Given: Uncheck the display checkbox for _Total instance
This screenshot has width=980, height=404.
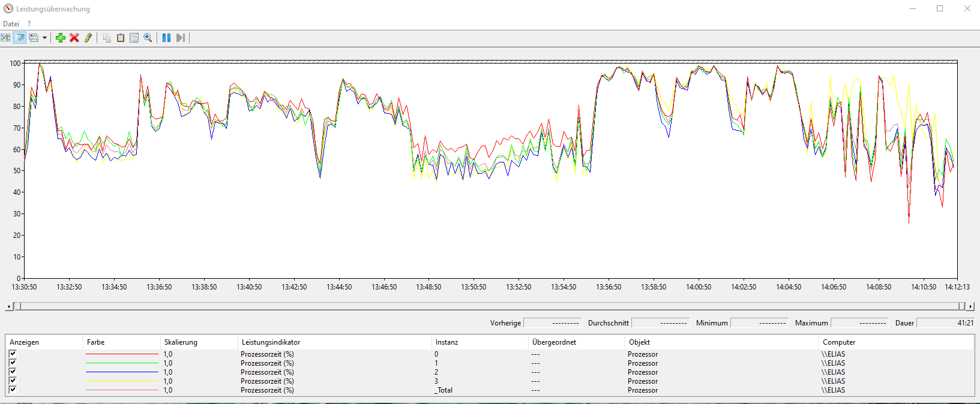Looking at the screenshot, I should click(x=13, y=390).
